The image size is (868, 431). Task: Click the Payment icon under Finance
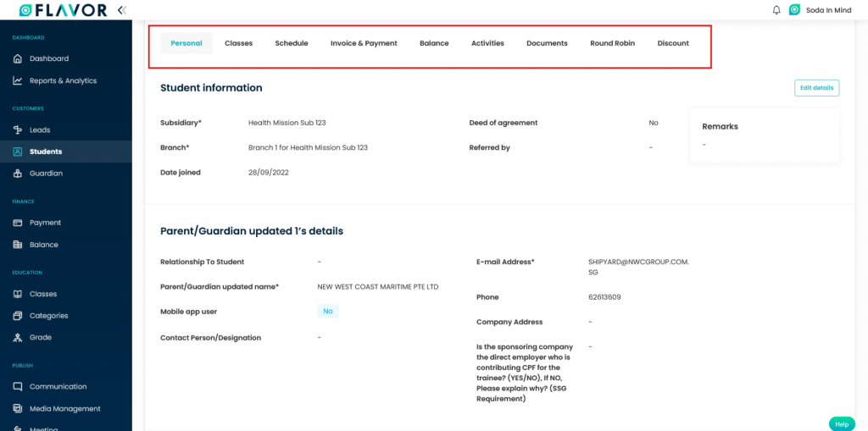click(18, 223)
